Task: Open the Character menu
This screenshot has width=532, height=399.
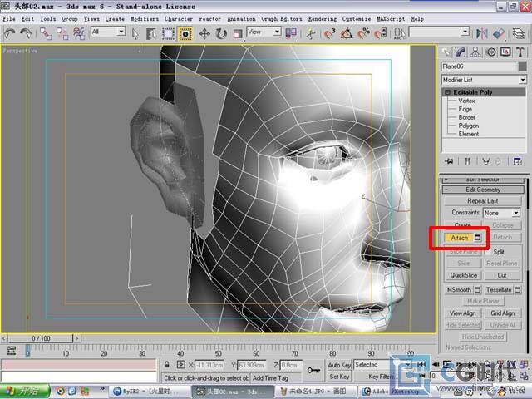Action: pyautogui.click(x=179, y=19)
